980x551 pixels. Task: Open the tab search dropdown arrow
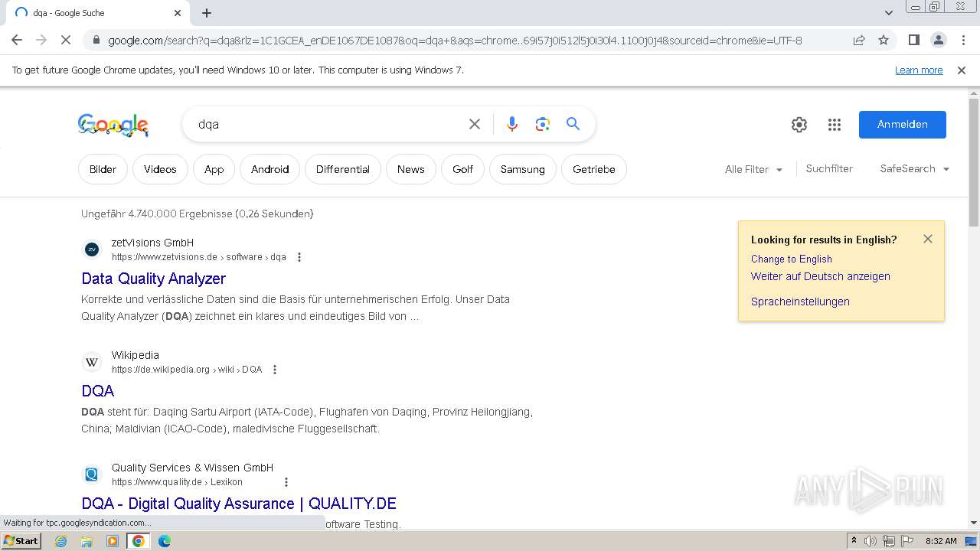[x=889, y=13]
